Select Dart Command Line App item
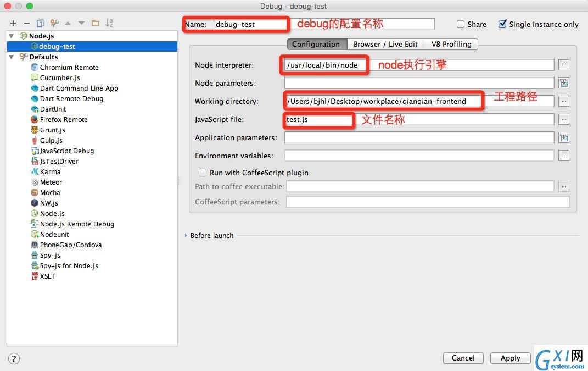Screen dimensions: 588x371 pos(79,88)
